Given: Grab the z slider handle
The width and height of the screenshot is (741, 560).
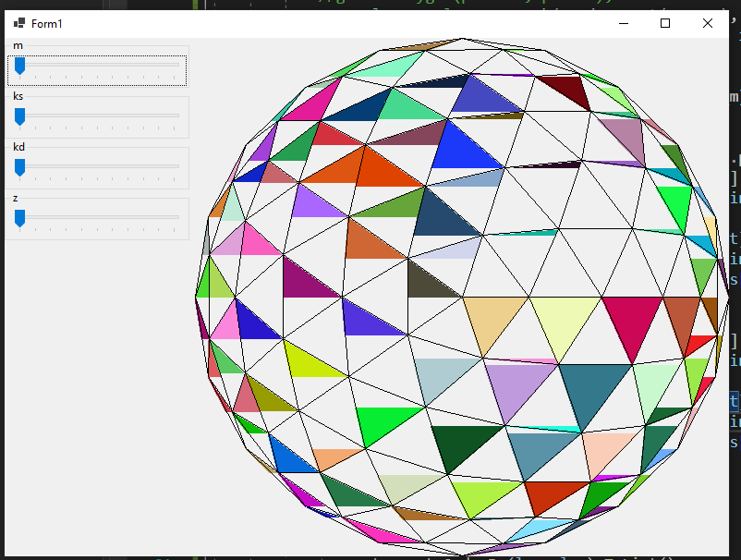Looking at the screenshot, I should click(x=19, y=218).
